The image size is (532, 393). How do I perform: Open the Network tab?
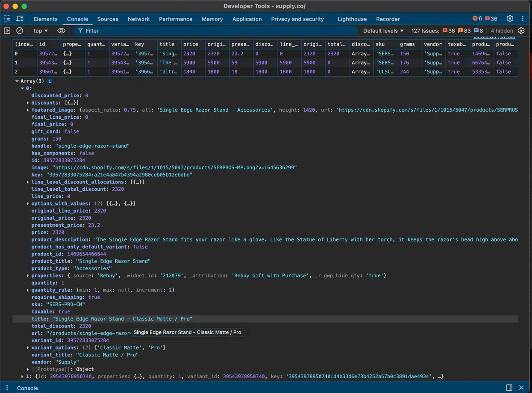139,19
